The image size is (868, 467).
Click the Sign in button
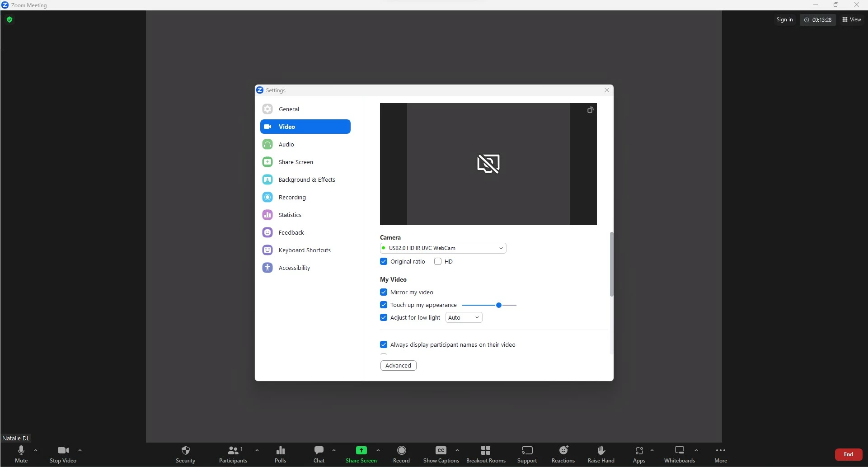[x=784, y=19]
